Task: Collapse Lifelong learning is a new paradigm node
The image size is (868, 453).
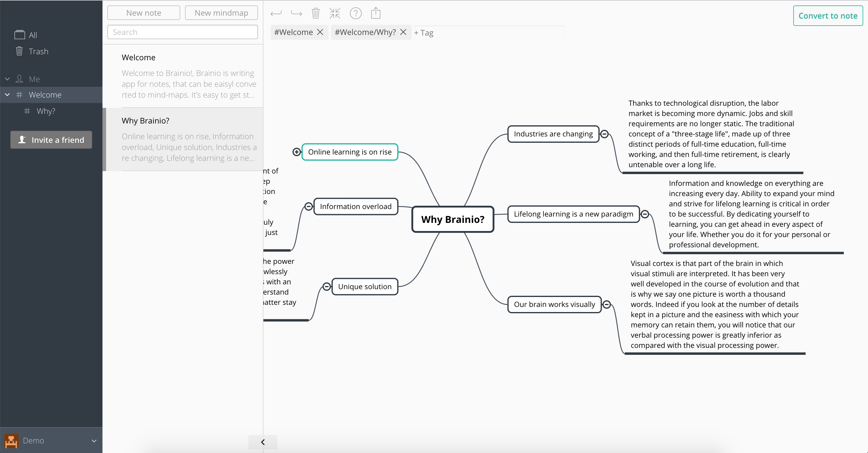Action: click(x=645, y=214)
